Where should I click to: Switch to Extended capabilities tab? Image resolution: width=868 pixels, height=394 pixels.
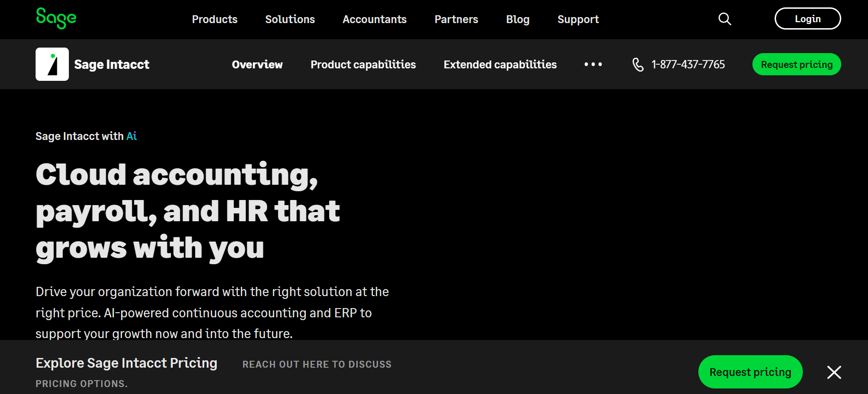[500, 65]
